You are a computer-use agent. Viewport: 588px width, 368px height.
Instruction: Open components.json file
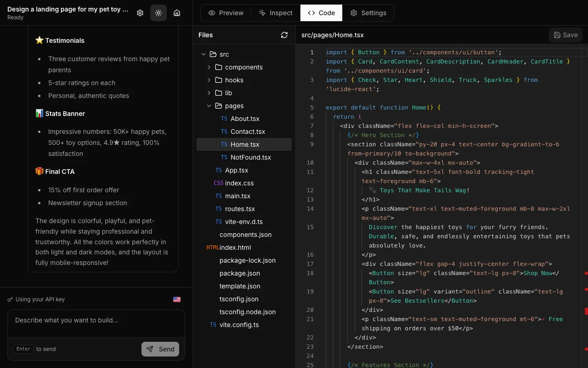coord(244,235)
